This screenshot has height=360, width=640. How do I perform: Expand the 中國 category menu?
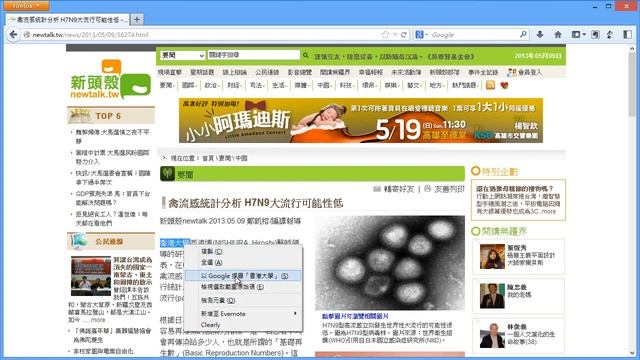pos(324,85)
